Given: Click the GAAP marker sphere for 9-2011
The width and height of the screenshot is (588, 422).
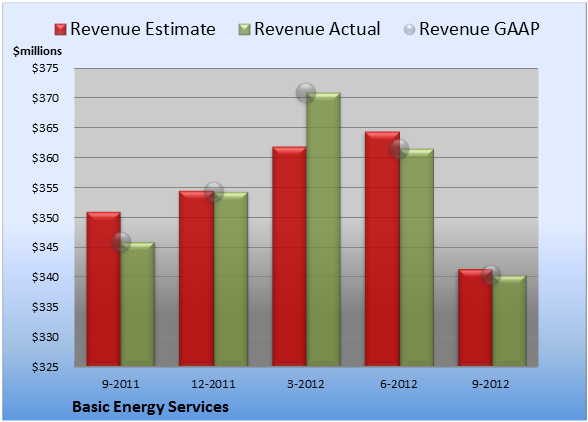Looking at the screenshot, I should click(121, 242).
